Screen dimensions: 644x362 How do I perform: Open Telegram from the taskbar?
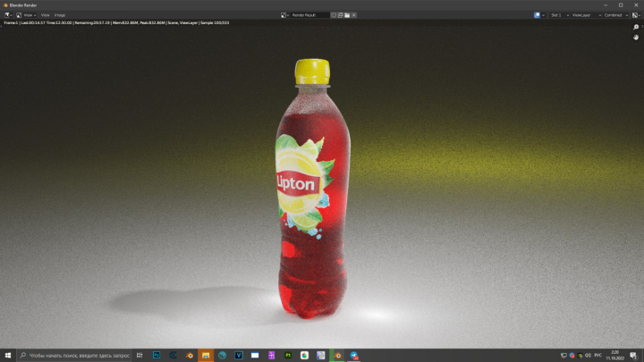point(353,356)
